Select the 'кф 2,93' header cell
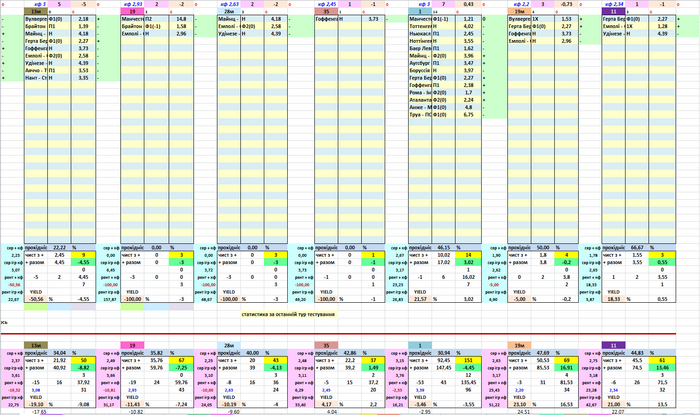Image resolution: width=700 pixels, height=415 pixels. point(132,4)
